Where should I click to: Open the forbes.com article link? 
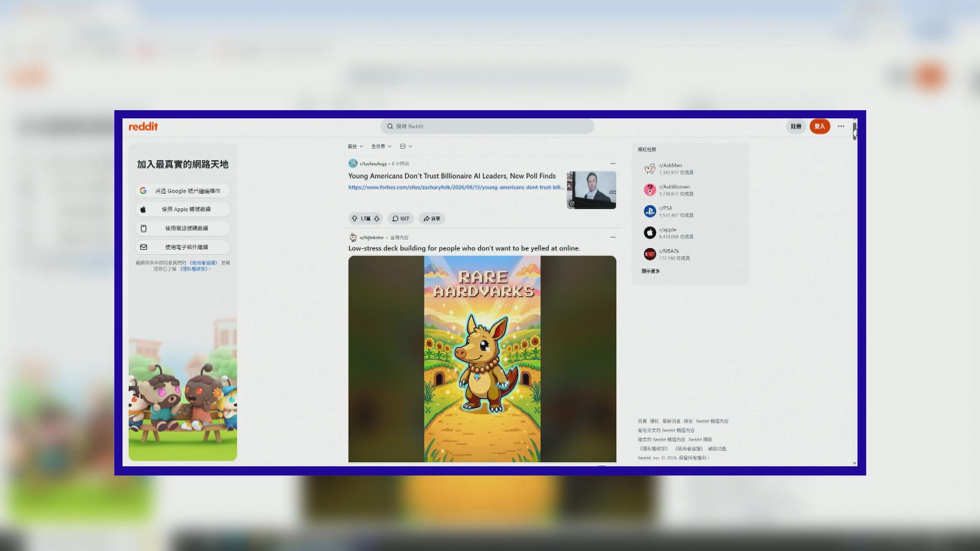click(456, 187)
